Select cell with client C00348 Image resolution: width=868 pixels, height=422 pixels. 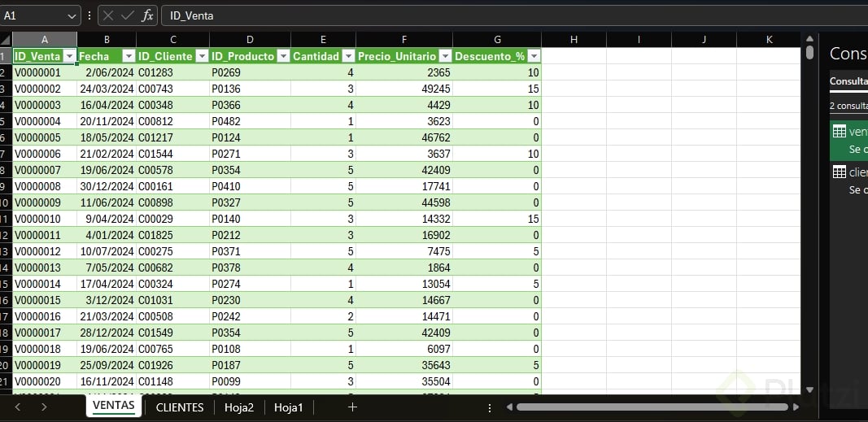pos(172,105)
